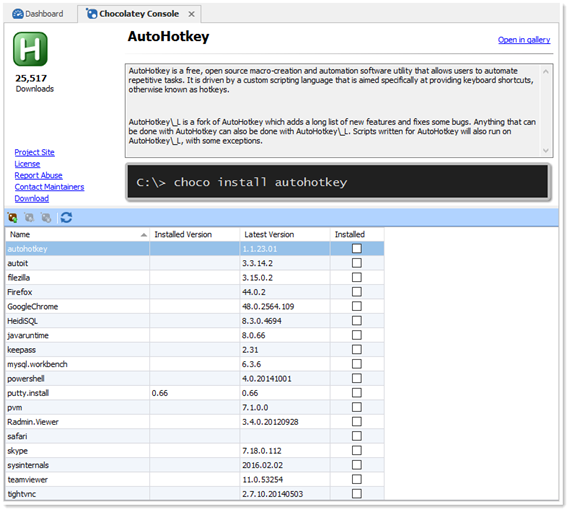The height and width of the screenshot is (512, 570).
Task: Select the Chocolatey Console tab
Action: tap(139, 14)
